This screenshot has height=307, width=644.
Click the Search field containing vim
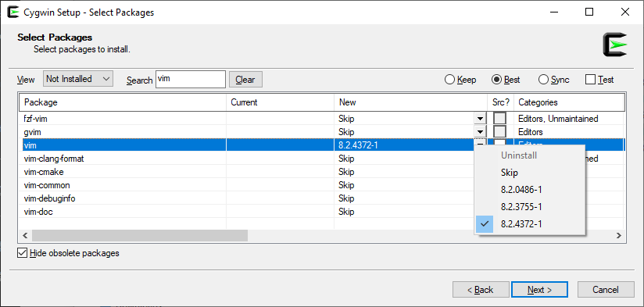click(x=191, y=79)
